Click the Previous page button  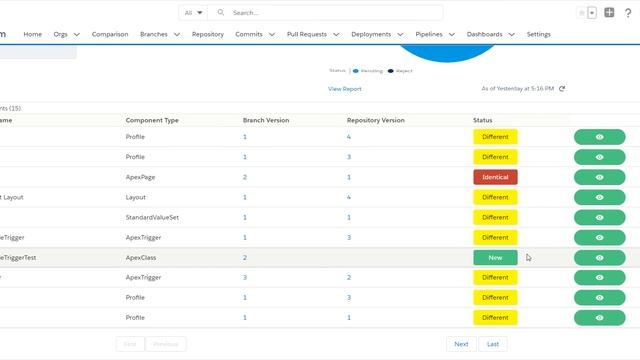tap(166, 344)
